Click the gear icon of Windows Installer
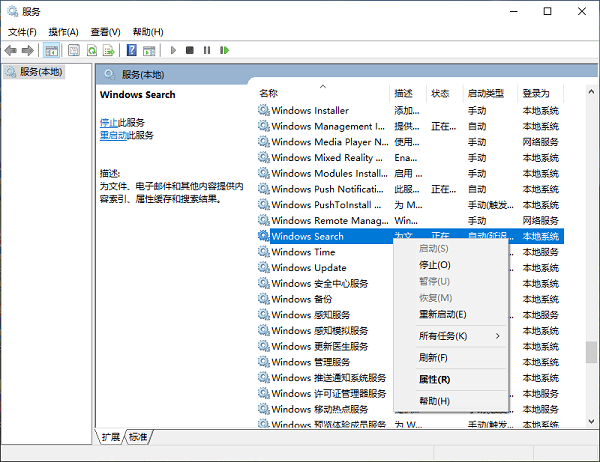 click(264, 110)
